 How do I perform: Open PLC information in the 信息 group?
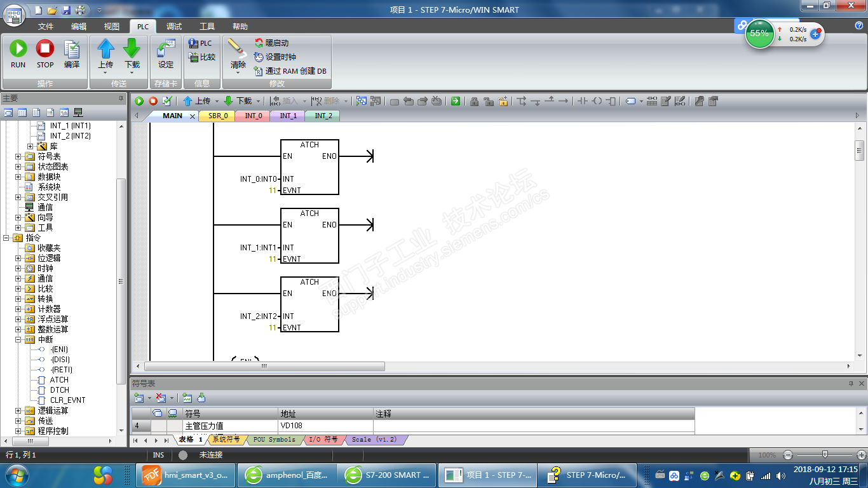(x=201, y=43)
